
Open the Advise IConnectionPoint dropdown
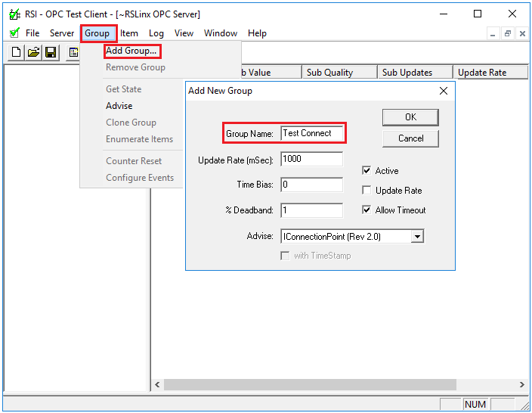[417, 237]
